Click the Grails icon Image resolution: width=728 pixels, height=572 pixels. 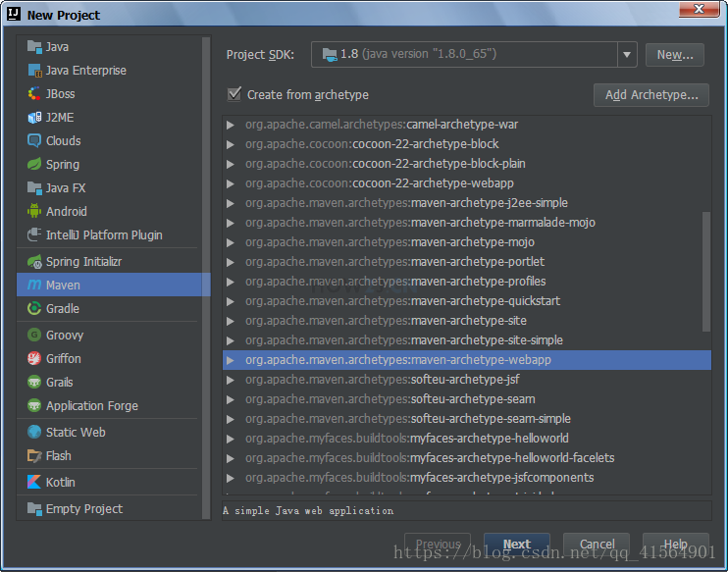(x=34, y=382)
